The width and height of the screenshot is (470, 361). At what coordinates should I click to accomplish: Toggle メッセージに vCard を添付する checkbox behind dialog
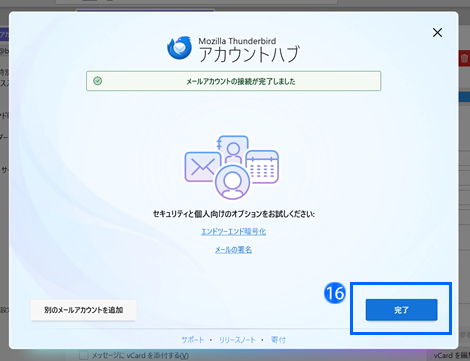coord(84,355)
